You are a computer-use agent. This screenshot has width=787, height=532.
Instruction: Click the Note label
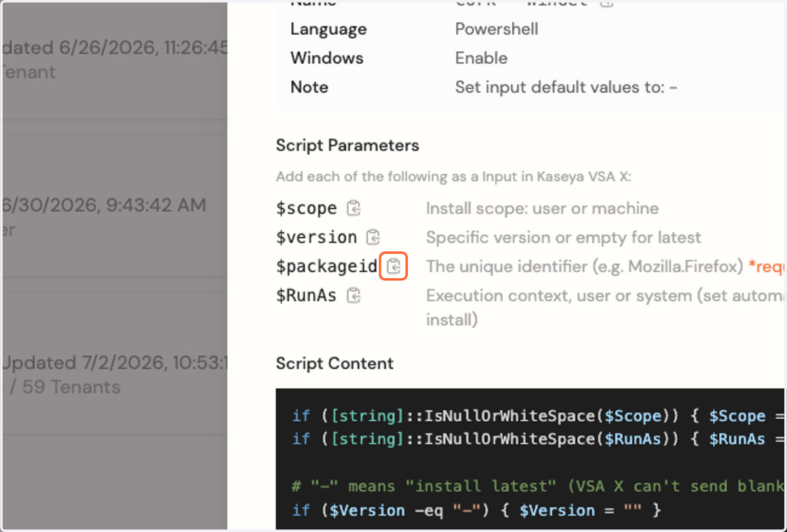[309, 87]
